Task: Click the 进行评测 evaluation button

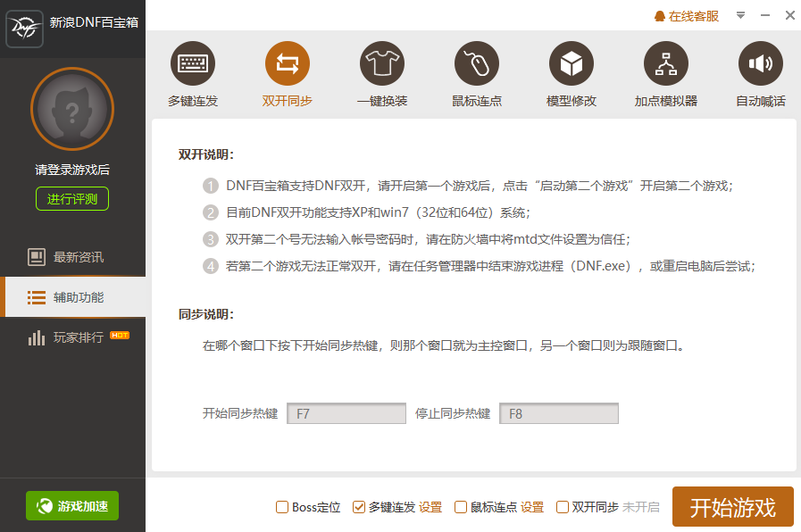Action: coord(71,199)
